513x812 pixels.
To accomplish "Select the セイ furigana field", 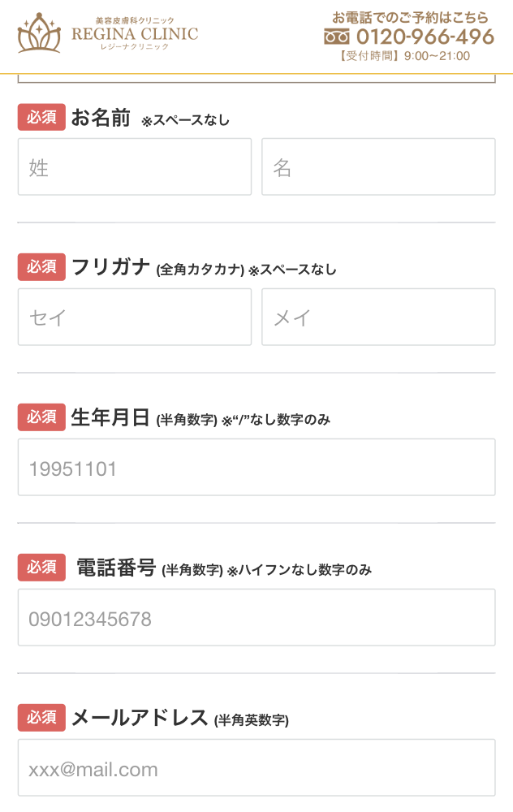I will (135, 317).
